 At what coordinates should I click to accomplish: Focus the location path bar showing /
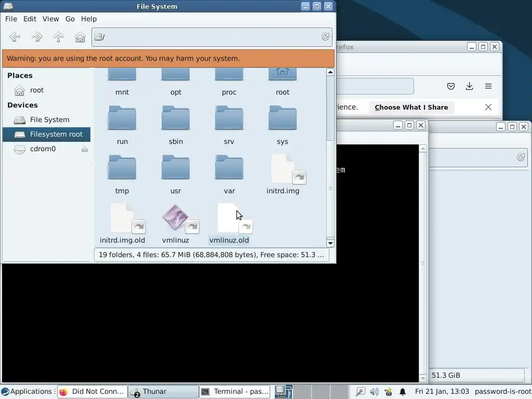click(x=212, y=37)
